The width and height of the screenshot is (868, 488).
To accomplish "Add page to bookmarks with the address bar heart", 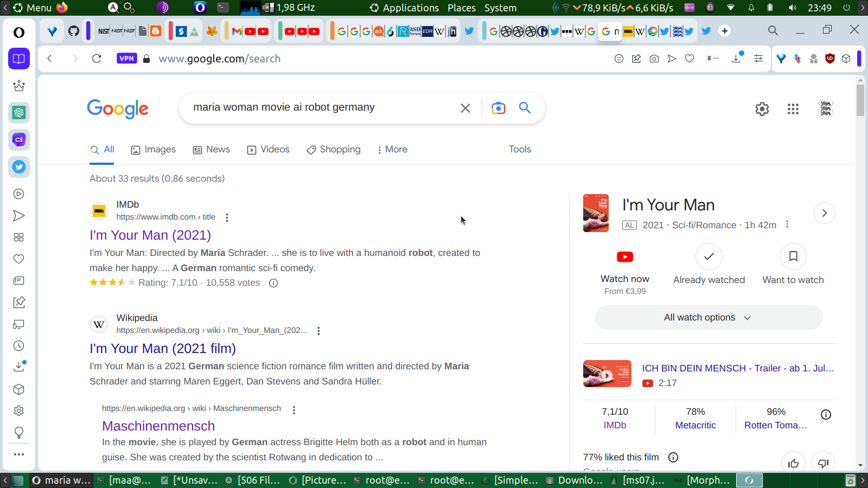I will coord(690,59).
